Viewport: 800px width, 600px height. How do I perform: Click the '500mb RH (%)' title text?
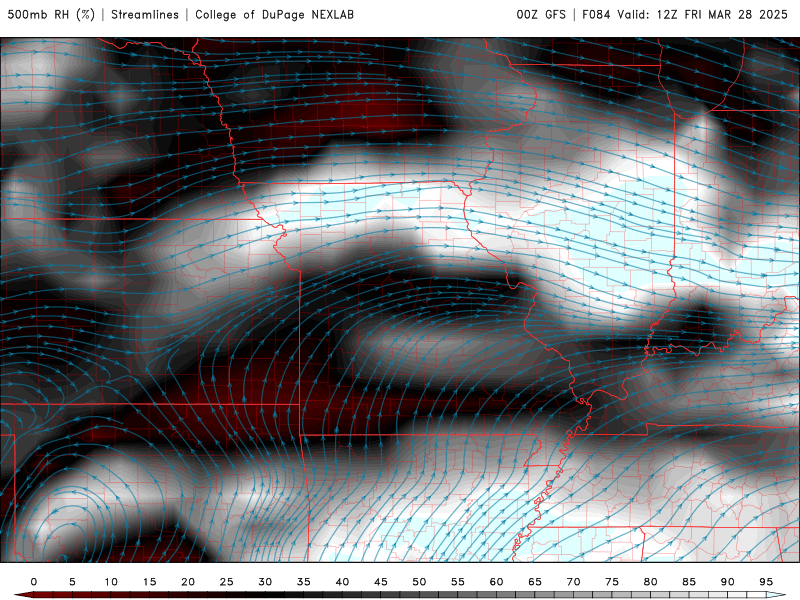click(51, 15)
